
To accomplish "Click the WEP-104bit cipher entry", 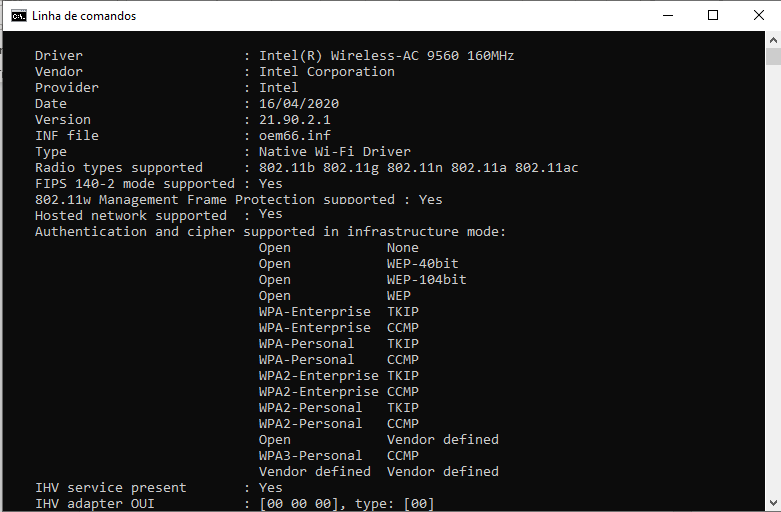I will pyautogui.click(x=426, y=279).
